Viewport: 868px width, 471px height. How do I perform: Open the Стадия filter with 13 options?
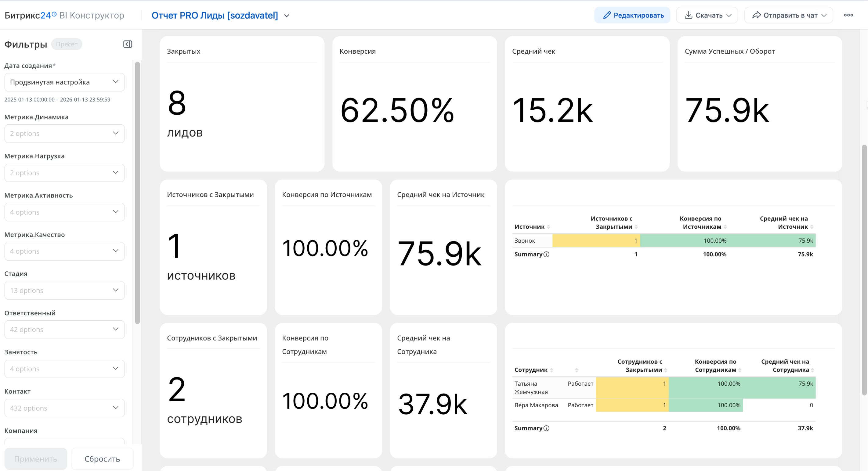[x=64, y=290]
